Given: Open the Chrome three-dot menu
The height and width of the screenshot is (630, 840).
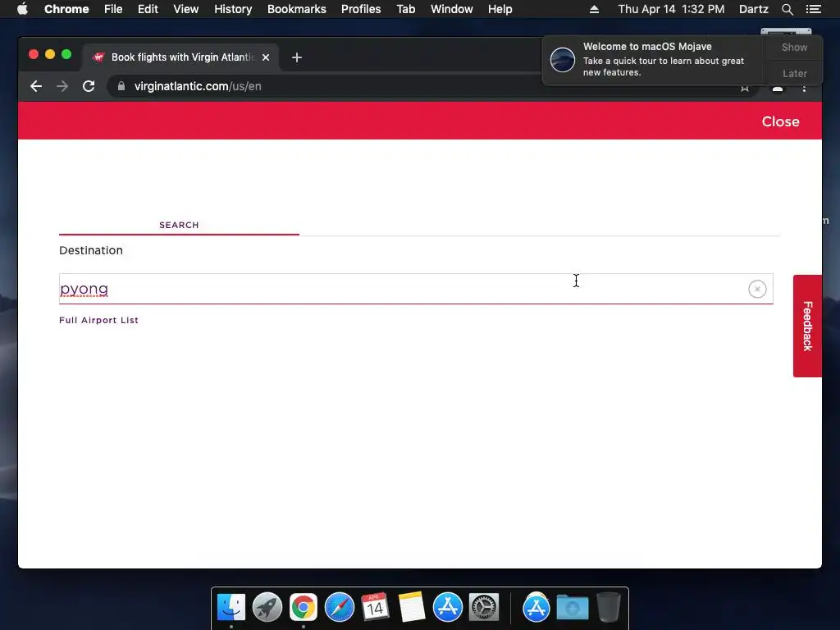Looking at the screenshot, I should (x=804, y=88).
